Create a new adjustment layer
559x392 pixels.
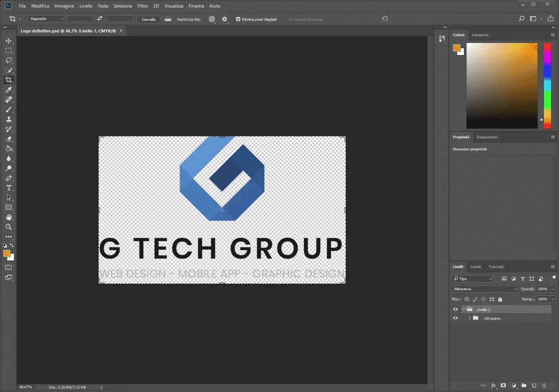514,386
